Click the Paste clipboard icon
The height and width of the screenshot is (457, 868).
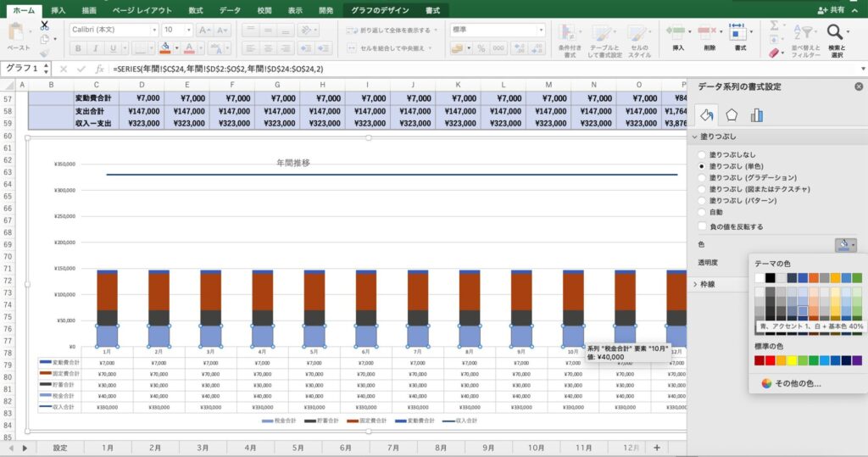[x=17, y=36]
